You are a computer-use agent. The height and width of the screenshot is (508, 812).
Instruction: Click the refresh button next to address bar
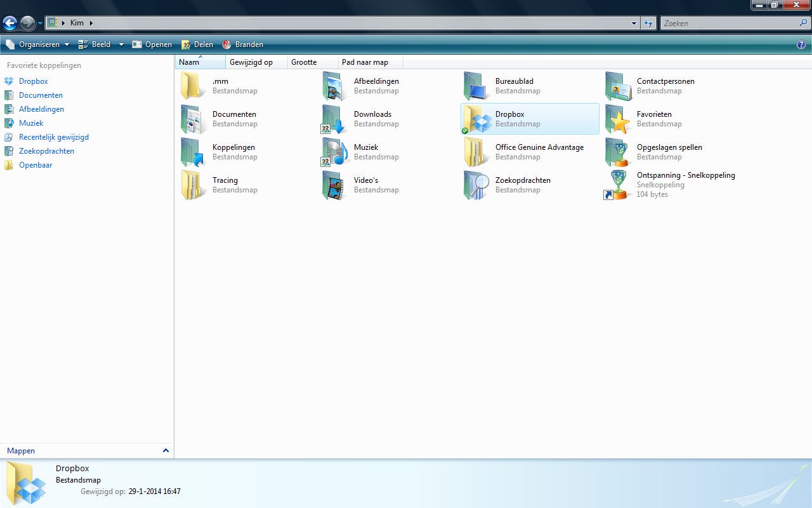click(x=648, y=23)
